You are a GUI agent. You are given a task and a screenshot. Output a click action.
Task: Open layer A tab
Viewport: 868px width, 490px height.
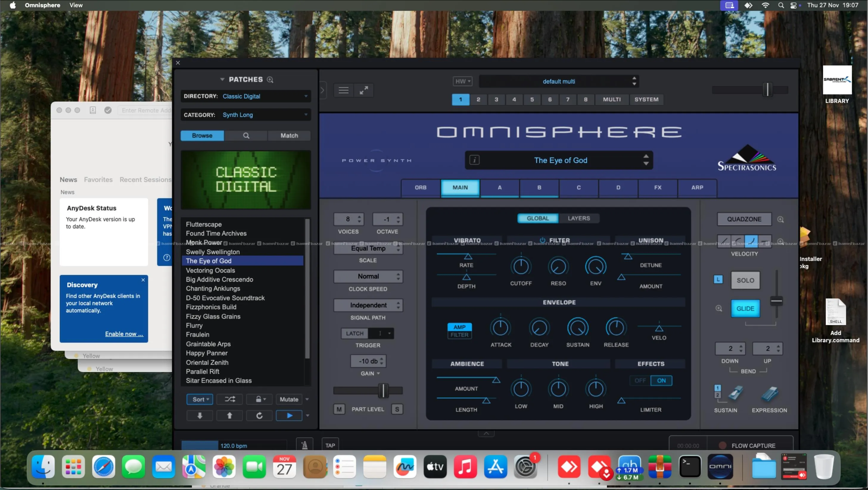500,187
